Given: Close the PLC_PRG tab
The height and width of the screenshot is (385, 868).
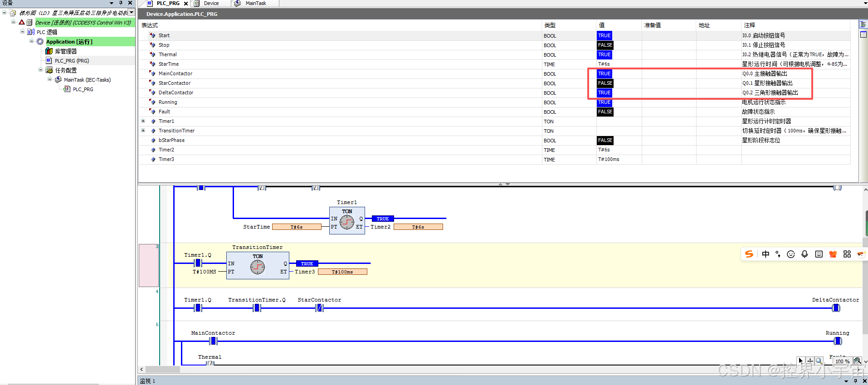Looking at the screenshot, I should click(x=186, y=4).
